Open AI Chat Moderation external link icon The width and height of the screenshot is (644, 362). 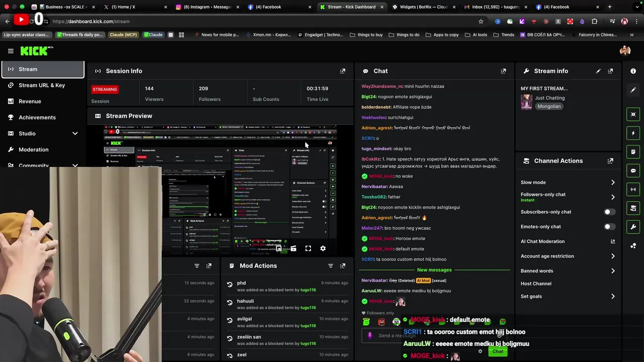tap(612, 241)
